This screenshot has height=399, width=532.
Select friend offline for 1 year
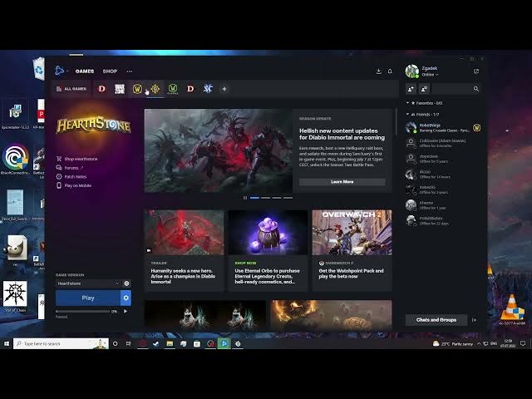[443, 205]
